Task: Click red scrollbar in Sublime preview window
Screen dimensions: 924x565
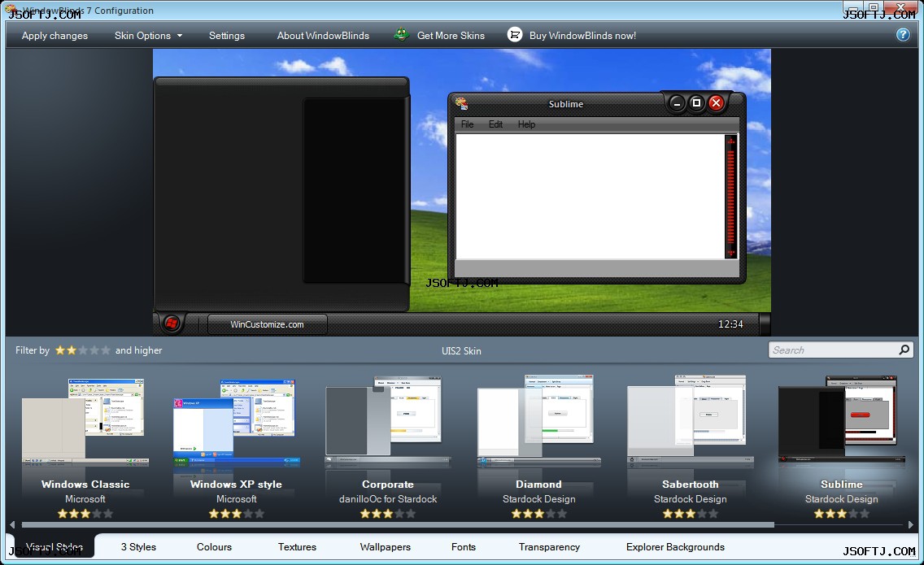Action: [730, 196]
